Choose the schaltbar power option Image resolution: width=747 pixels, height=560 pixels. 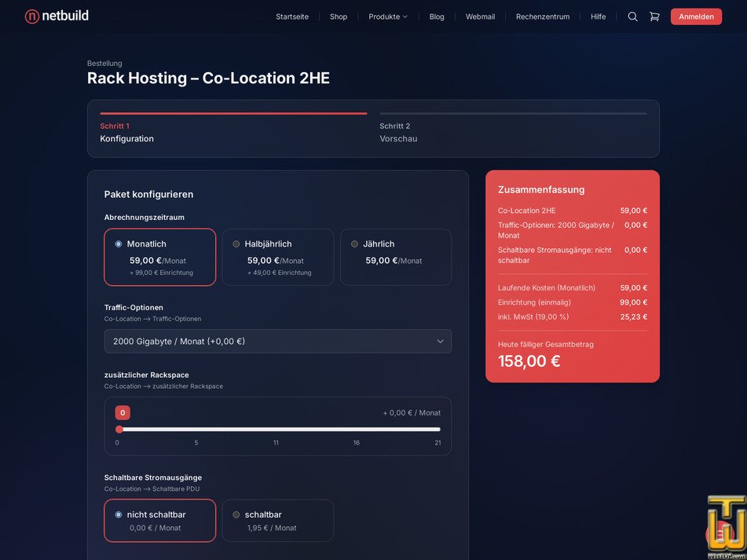278,521
